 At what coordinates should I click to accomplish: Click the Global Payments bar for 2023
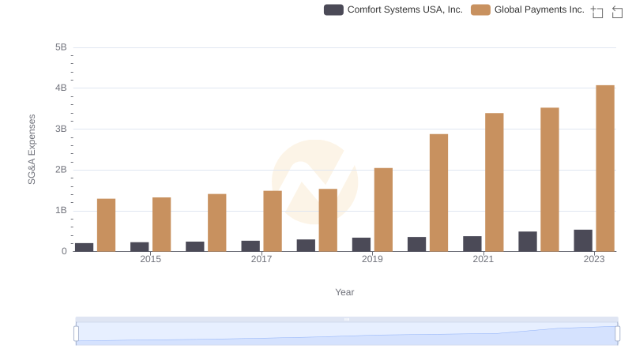click(x=605, y=168)
